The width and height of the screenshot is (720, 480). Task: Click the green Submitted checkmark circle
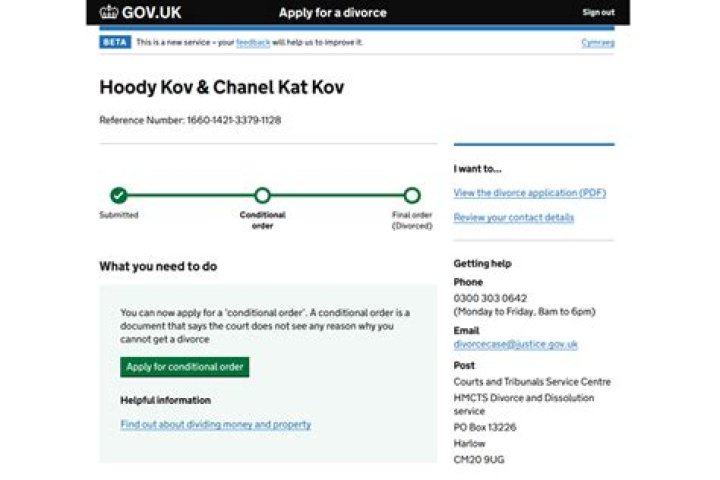pyautogui.click(x=119, y=195)
